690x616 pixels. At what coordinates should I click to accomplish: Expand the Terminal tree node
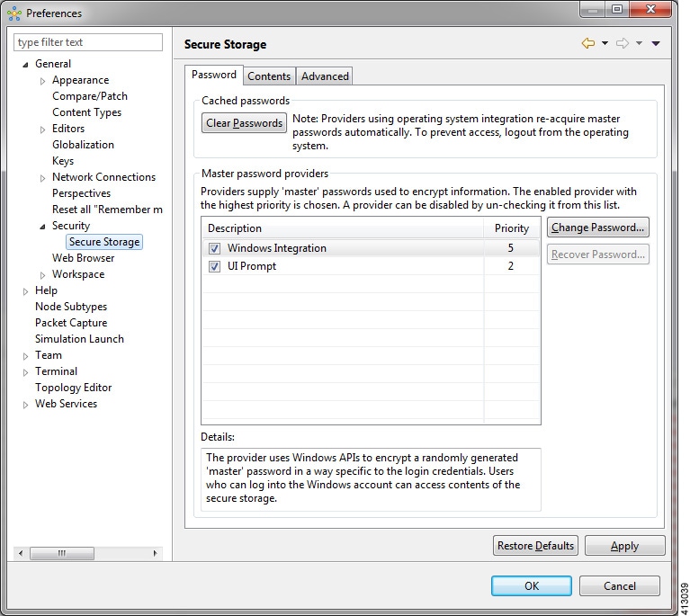[25, 372]
